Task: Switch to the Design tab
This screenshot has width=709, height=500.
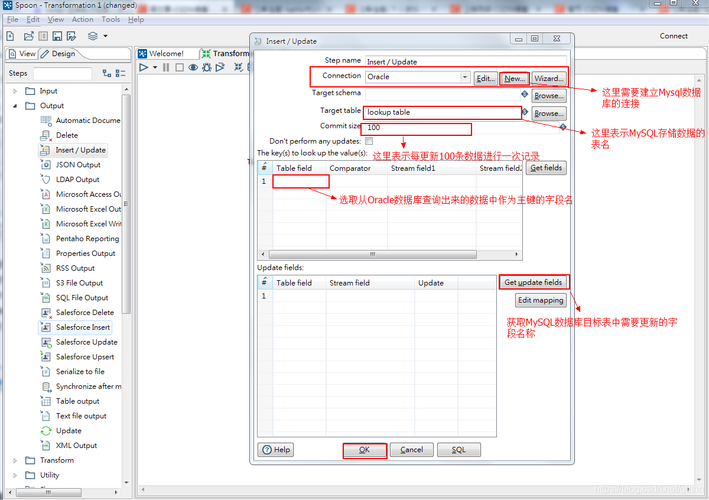Action: coord(58,54)
